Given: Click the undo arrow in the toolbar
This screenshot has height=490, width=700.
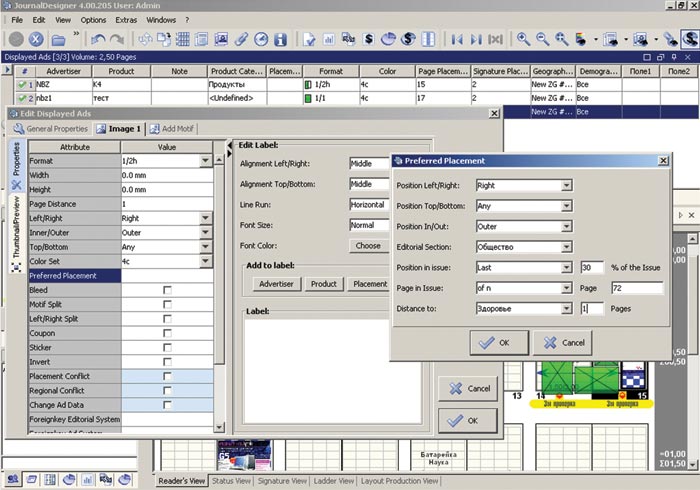Looking at the screenshot, I should [97, 40].
